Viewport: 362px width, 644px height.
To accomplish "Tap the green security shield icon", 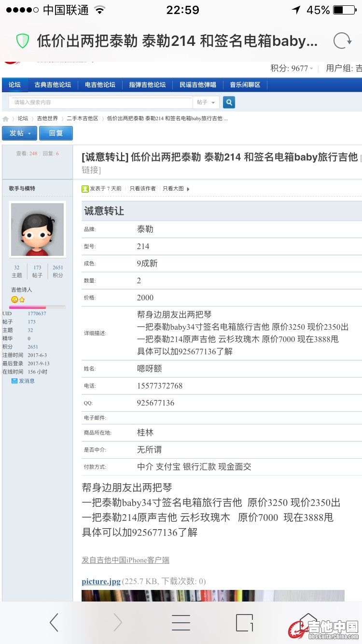I will tap(23, 41).
